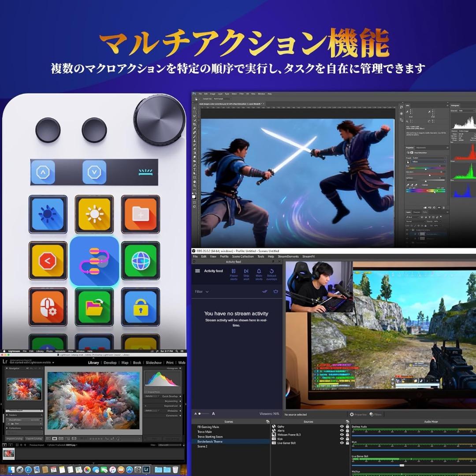The width and height of the screenshot is (476, 476).
Task: Expand the Quick Develop panel in Lightroom
Action: point(180,396)
